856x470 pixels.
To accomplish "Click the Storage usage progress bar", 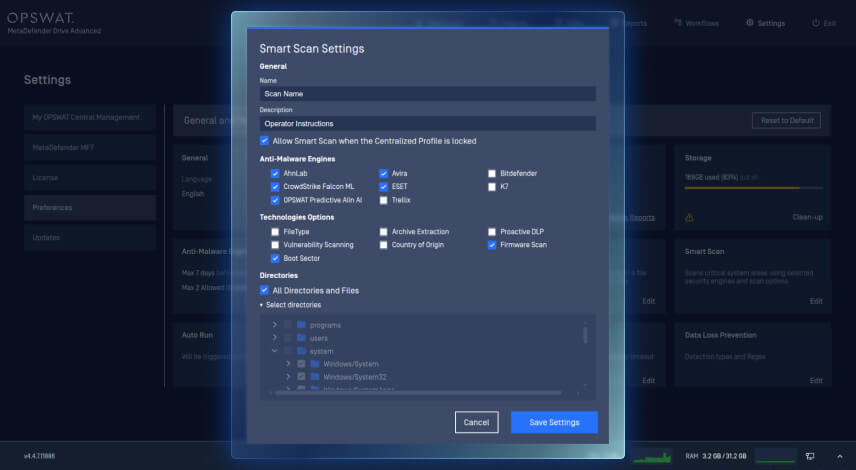I will click(754, 188).
